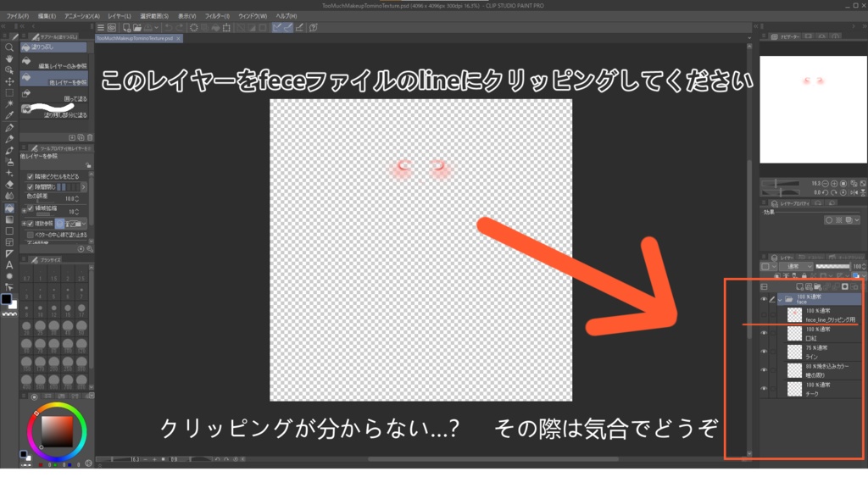Select the Eyedropper tool
The width and height of the screenshot is (868, 488).
9,115
